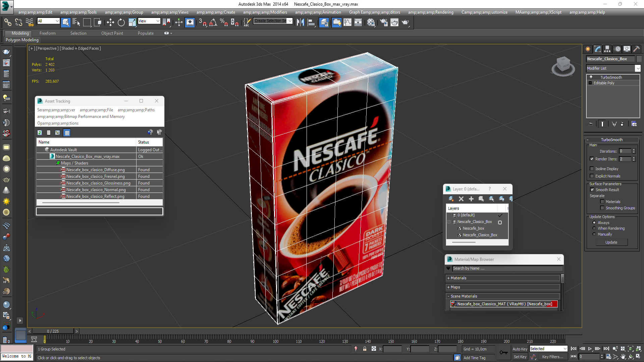Enable Separate by Materials checkbox
The height and width of the screenshot is (362, 644).
(x=602, y=201)
